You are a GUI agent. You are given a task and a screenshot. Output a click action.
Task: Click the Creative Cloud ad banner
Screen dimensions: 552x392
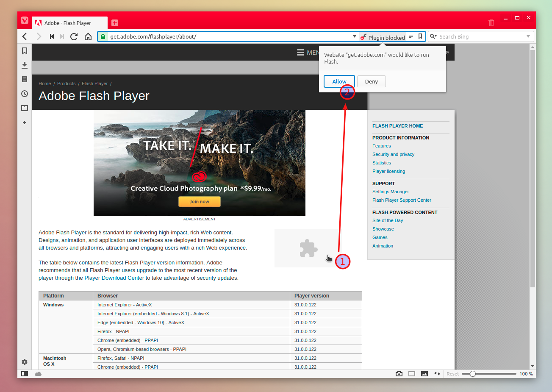pos(200,163)
